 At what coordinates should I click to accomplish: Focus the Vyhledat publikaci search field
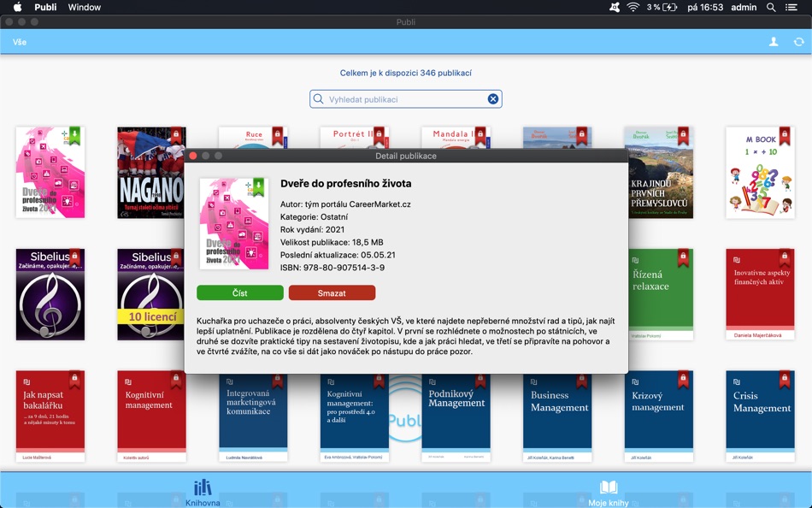click(405, 99)
